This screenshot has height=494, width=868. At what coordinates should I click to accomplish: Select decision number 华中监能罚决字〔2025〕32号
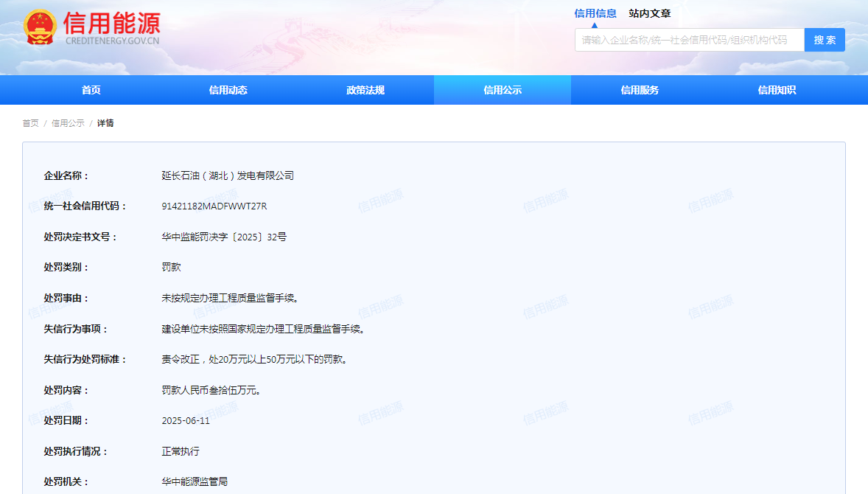224,237
